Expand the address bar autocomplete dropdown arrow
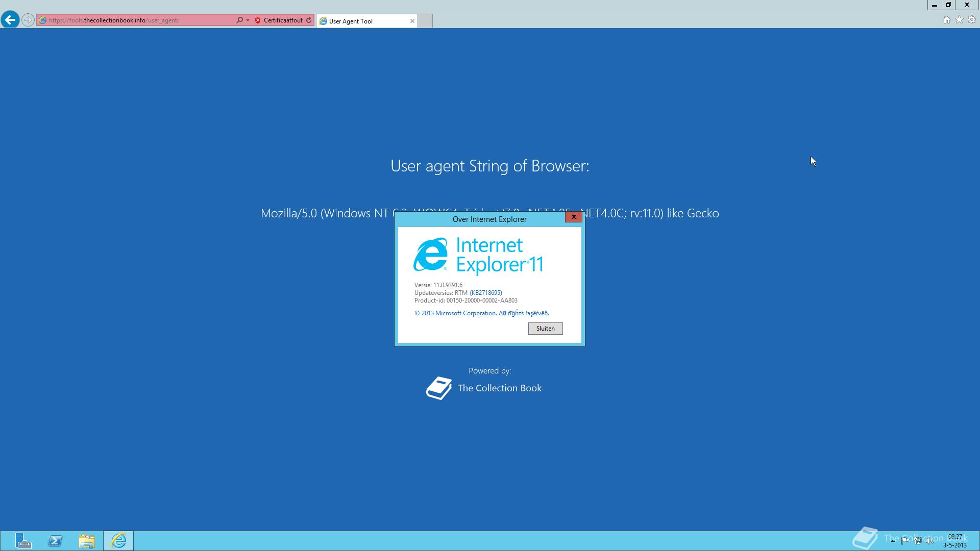The width and height of the screenshot is (980, 551). (248, 20)
